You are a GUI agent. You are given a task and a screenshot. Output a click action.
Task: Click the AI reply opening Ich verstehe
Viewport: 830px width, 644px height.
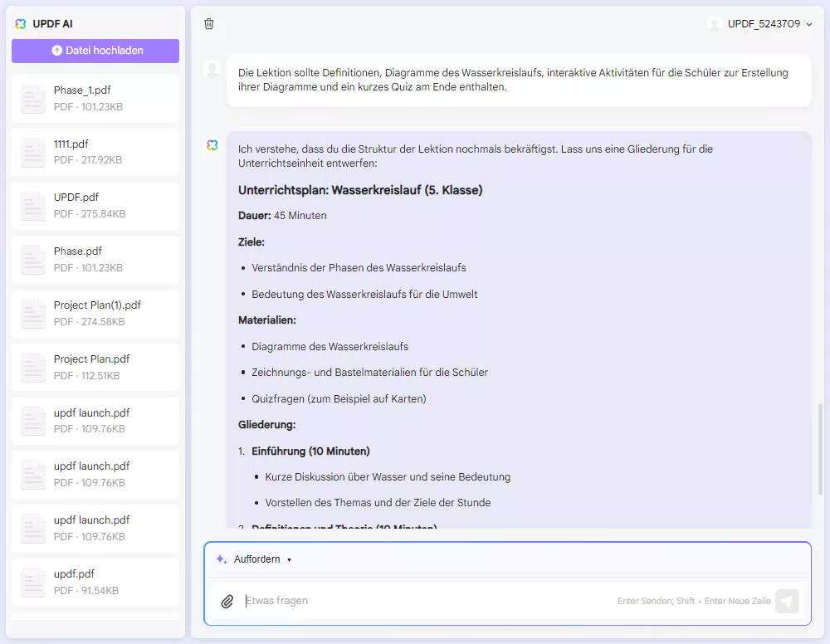pos(476,156)
